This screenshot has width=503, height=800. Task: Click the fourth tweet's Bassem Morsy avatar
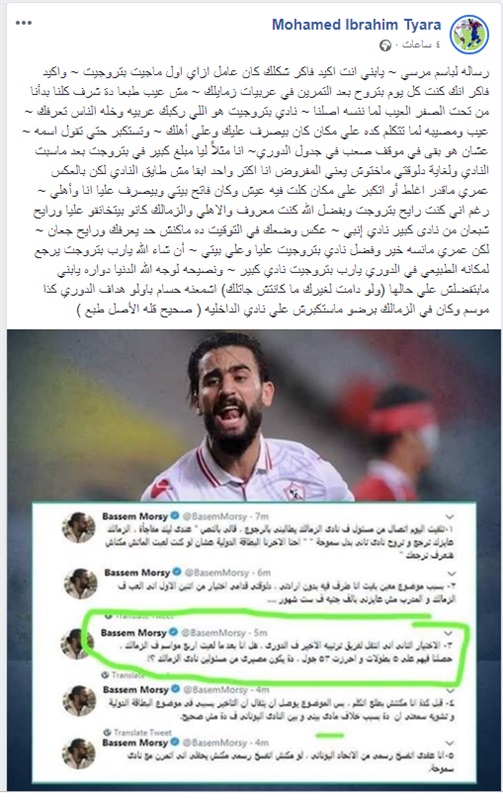pyautogui.click(x=79, y=701)
